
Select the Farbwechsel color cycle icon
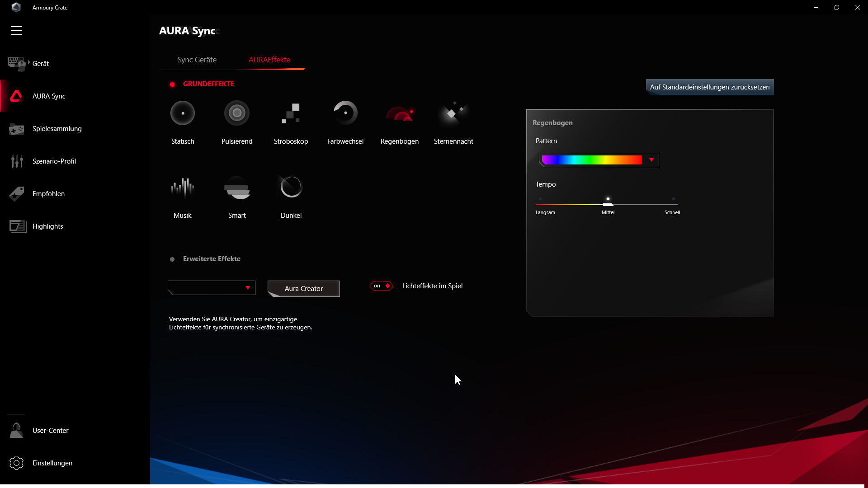tap(345, 113)
